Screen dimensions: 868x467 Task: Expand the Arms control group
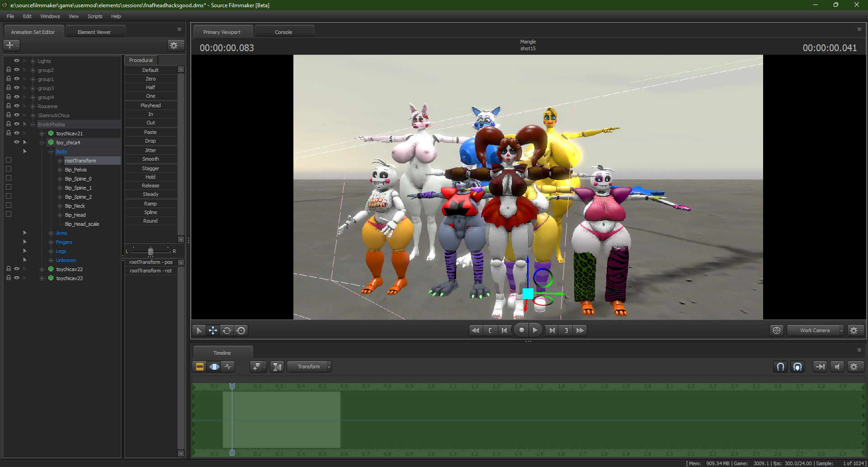(x=51, y=233)
